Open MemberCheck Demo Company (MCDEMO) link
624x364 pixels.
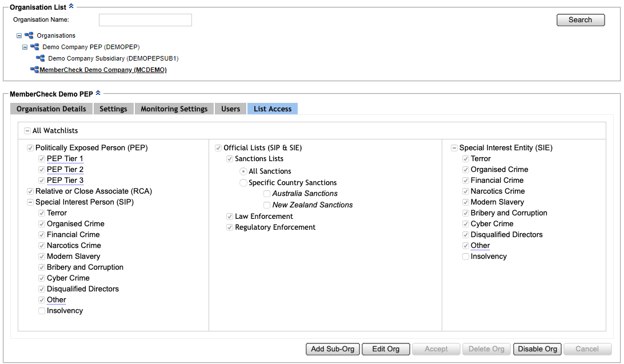[103, 70]
